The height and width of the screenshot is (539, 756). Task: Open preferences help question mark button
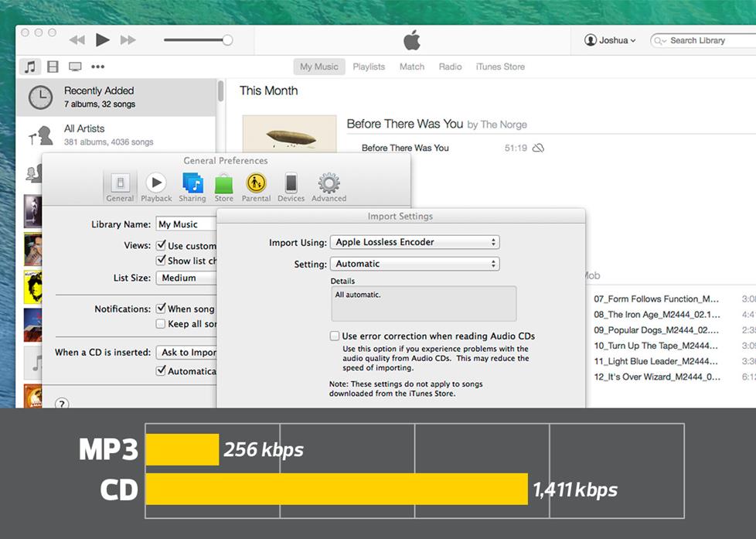(62, 404)
